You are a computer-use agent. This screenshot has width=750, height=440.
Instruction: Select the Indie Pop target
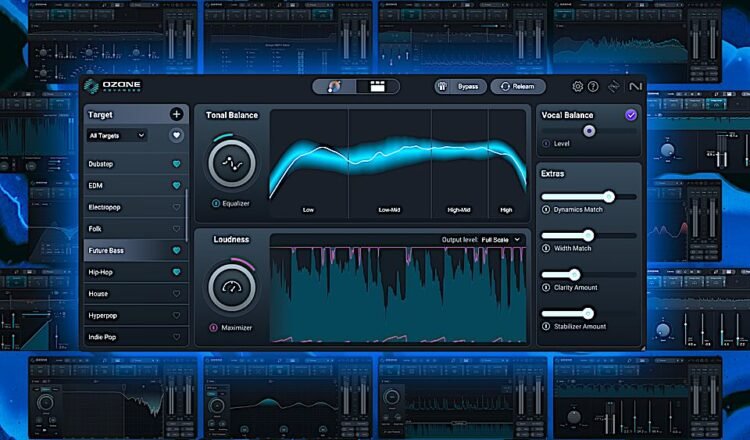click(134, 337)
